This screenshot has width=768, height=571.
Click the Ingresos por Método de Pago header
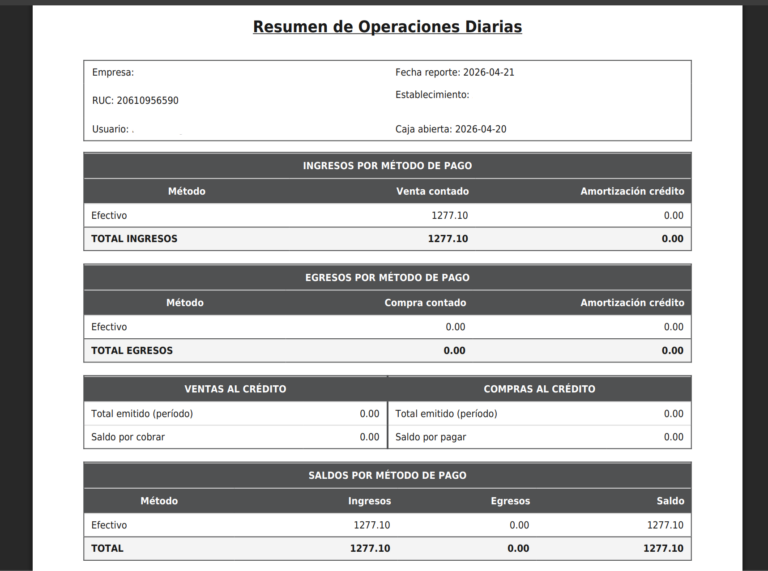click(x=387, y=166)
